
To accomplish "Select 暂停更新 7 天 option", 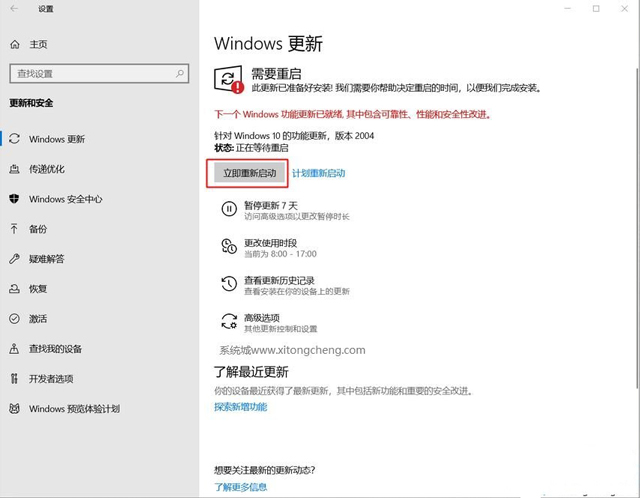I will pos(271,205).
